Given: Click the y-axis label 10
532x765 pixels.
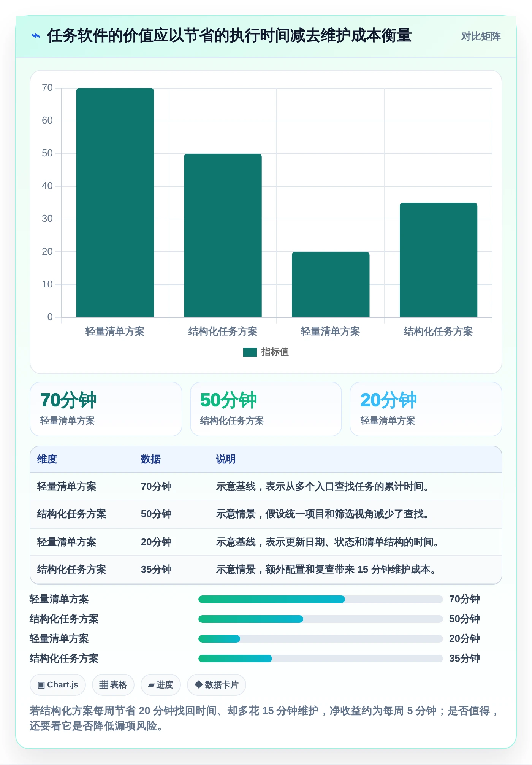Looking at the screenshot, I should [x=47, y=284].
